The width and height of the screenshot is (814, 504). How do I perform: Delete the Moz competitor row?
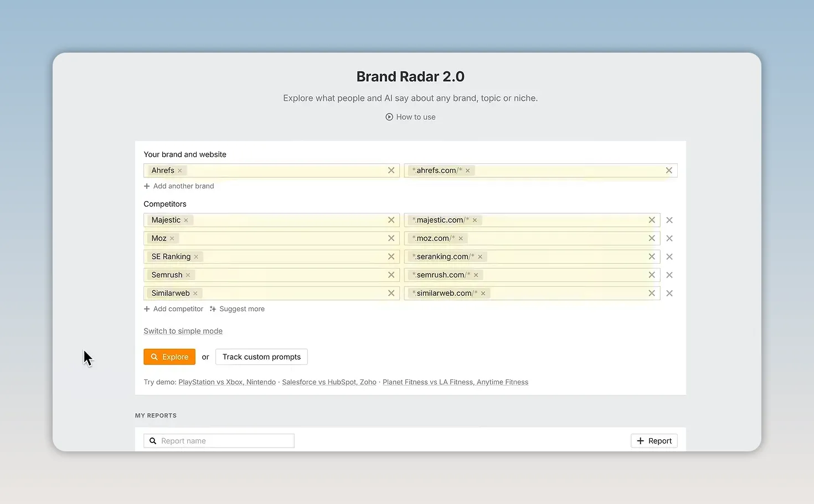669,238
